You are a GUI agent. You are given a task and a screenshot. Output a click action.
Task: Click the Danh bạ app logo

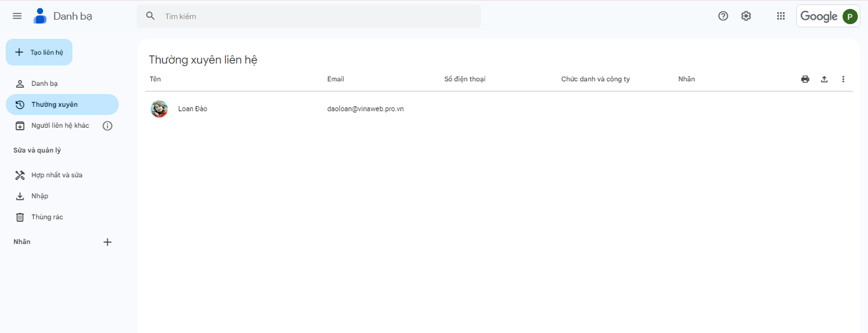[40, 16]
